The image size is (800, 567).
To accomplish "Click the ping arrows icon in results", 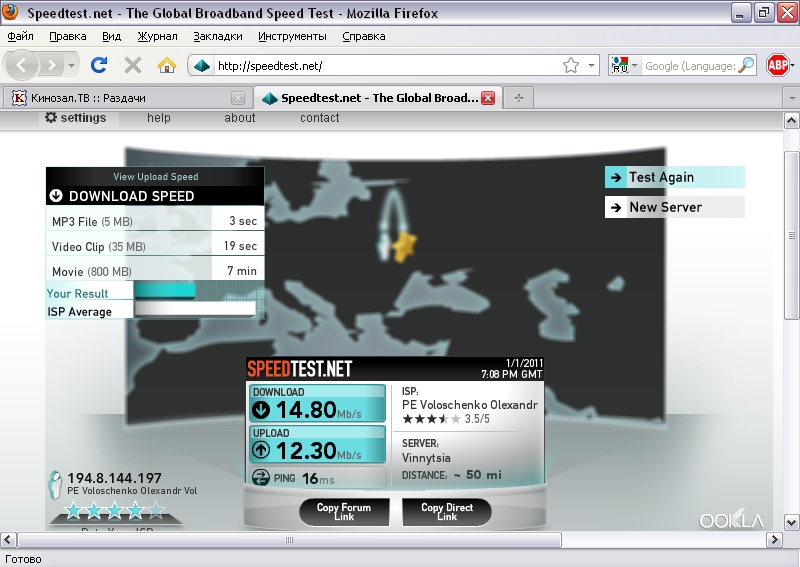I will coord(261,478).
